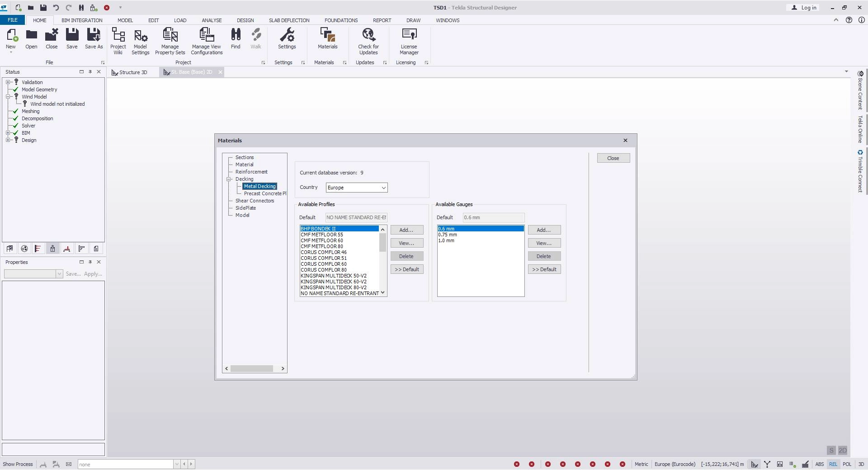Viewport: 868px width, 470px height.
Task: Click the highlighted Status panel icon
Action: tap(52, 249)
